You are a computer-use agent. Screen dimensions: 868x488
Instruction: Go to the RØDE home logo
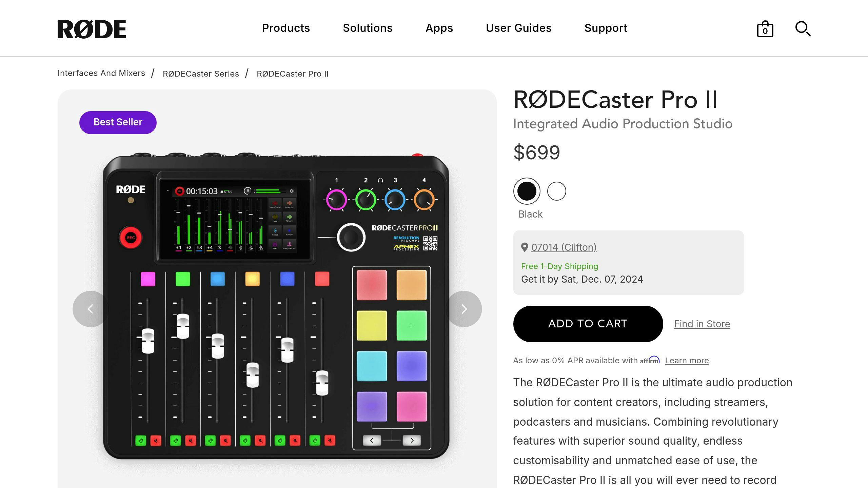[92, 29]
